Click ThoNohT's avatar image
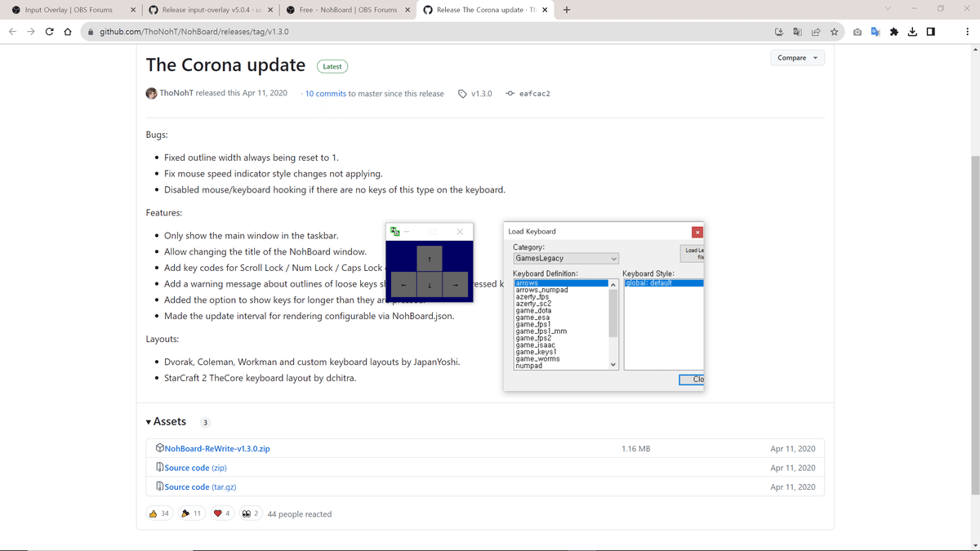This screenshot has width=980, height=551. tap(152, 93)
